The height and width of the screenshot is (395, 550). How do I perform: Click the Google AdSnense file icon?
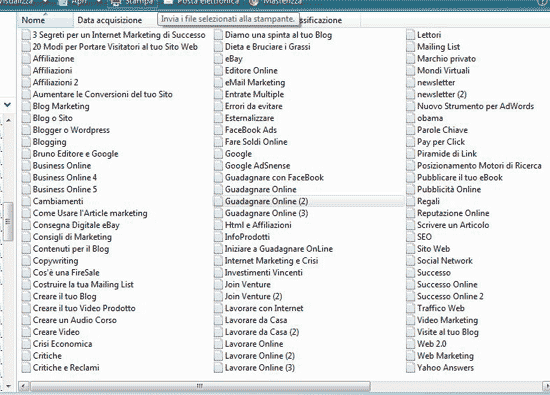click(219, 166)
